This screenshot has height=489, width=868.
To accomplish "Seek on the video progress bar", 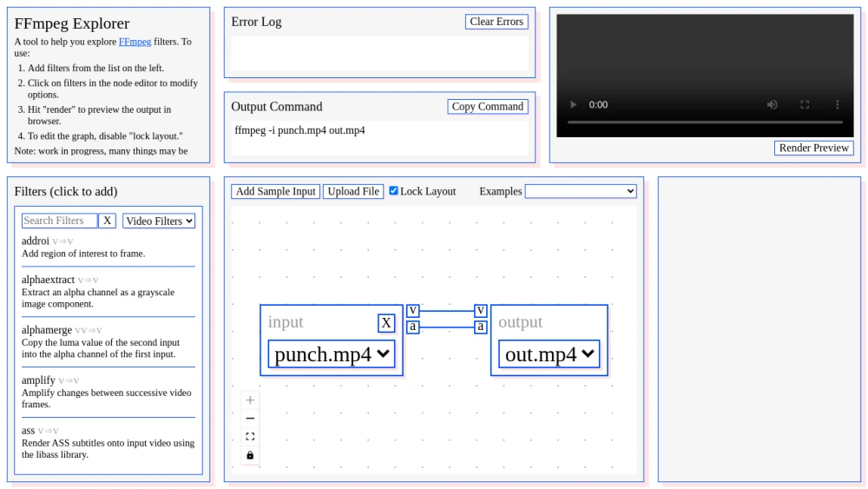I will pos(705,122).
